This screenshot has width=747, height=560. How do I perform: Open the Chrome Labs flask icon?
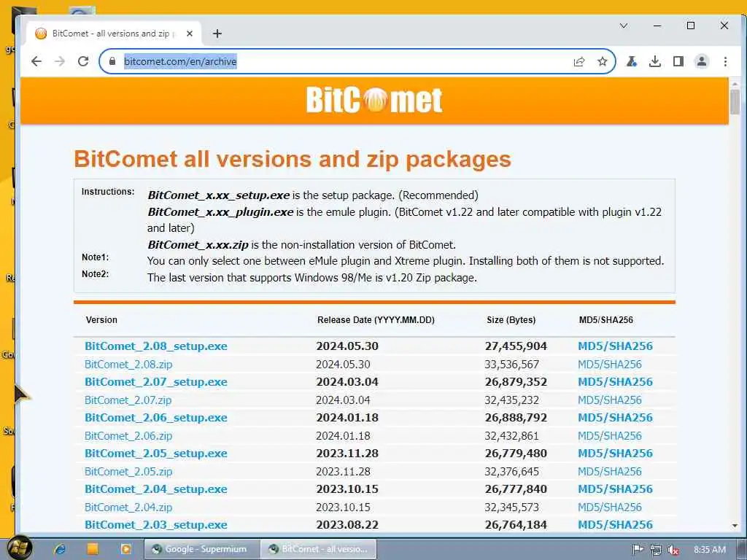click(x=632, y=61)
